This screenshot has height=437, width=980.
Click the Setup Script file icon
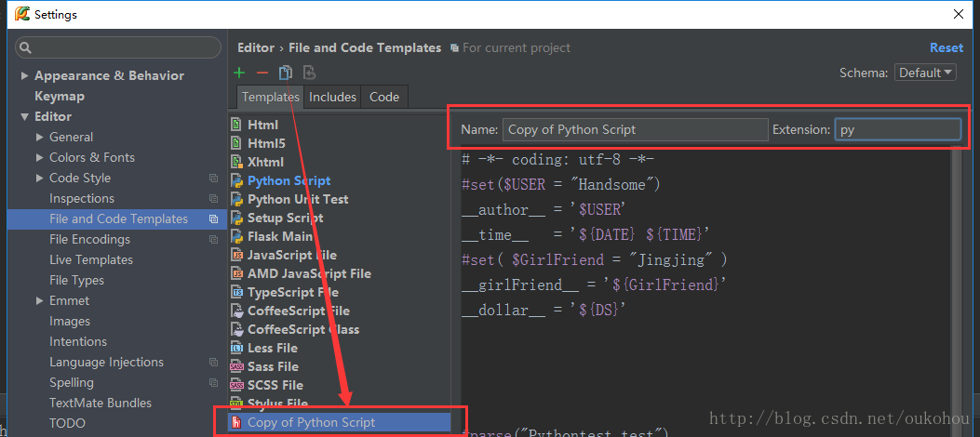click(237, 218)
